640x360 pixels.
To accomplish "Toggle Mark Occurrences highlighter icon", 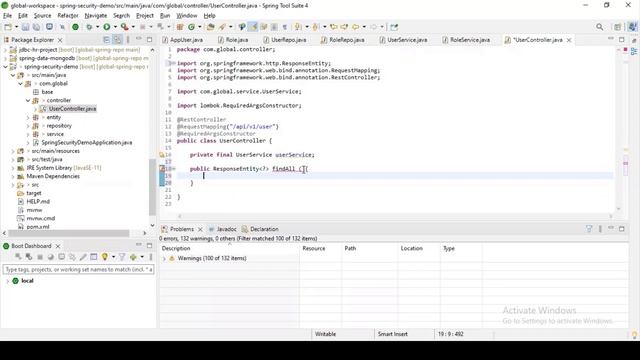I will (x=253, y=27).
